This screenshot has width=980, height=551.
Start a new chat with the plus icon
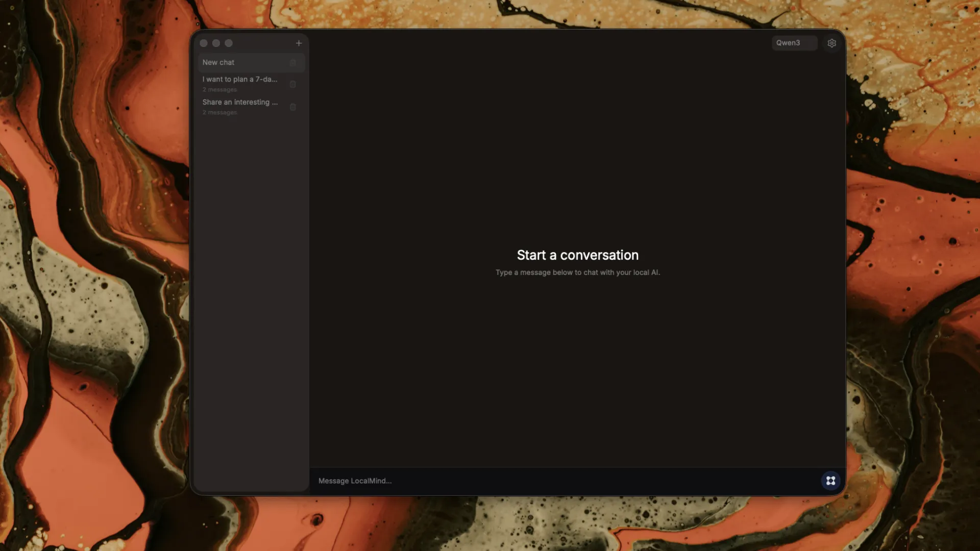tap(299, 43)
